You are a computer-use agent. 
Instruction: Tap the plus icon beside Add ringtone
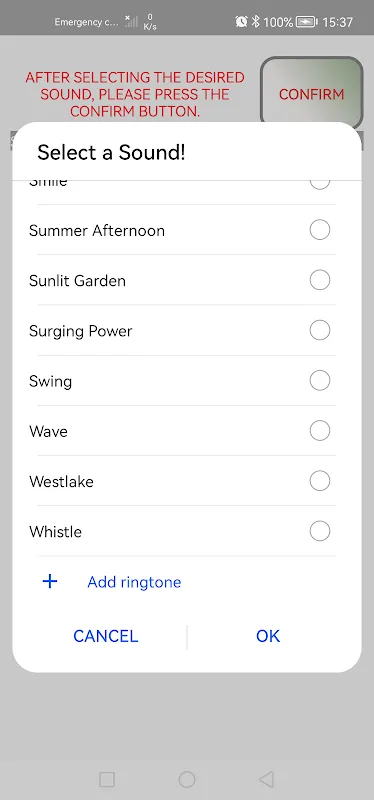(49, 582)
